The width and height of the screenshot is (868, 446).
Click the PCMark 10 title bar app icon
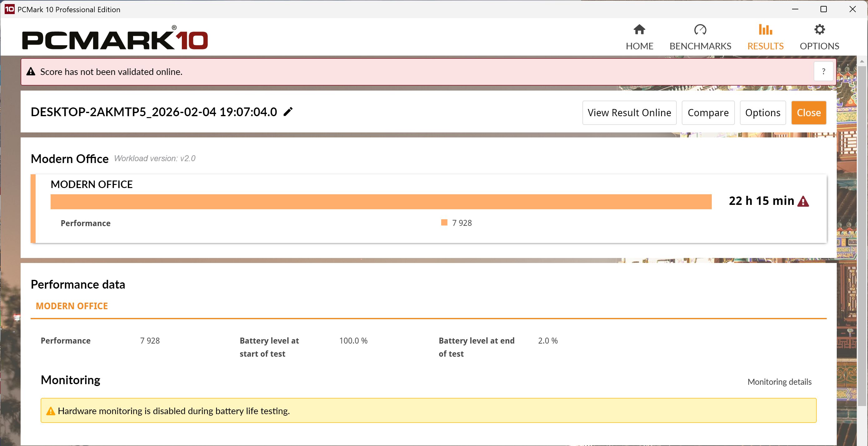coord(9,9)
